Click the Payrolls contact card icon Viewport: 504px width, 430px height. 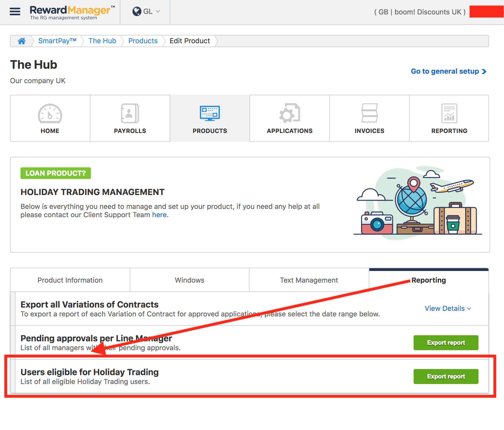(x=130, y=113)
